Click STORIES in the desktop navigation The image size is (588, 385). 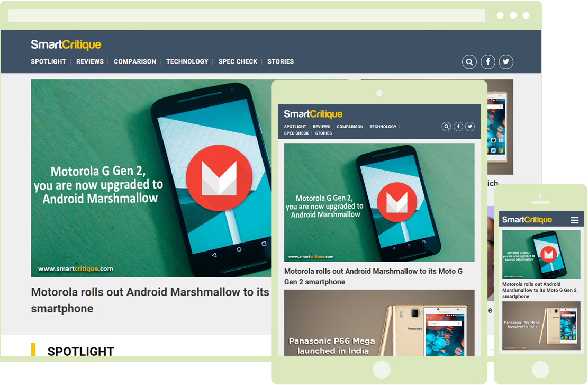(x=281, y=62)
